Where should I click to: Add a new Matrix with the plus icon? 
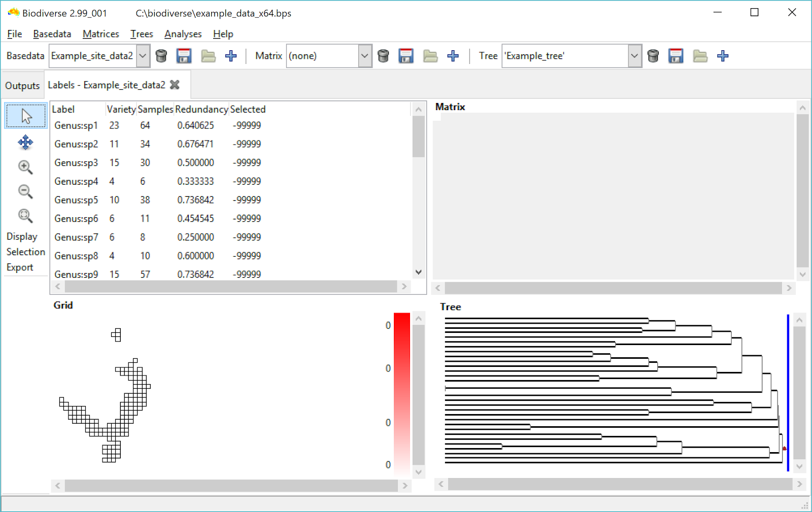point(453,56)
